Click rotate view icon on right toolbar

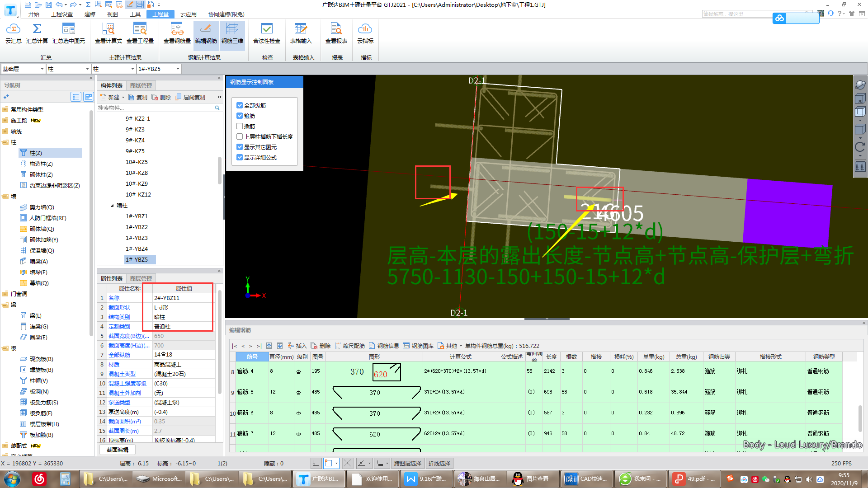tap(860, 147)
